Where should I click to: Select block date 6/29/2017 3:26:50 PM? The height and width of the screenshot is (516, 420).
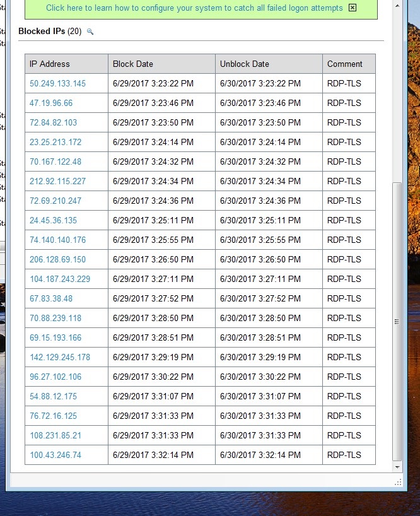[153, 259]
